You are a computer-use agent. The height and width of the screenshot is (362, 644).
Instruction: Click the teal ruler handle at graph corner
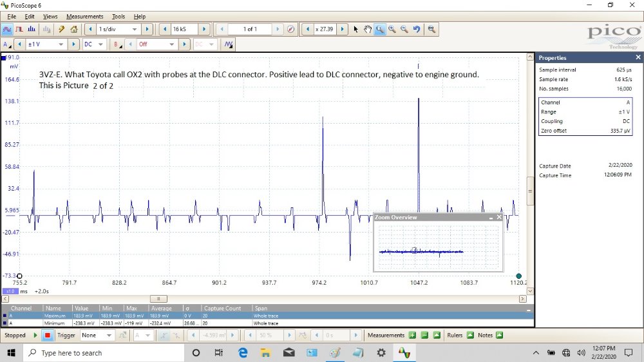[x=518, y=276]
